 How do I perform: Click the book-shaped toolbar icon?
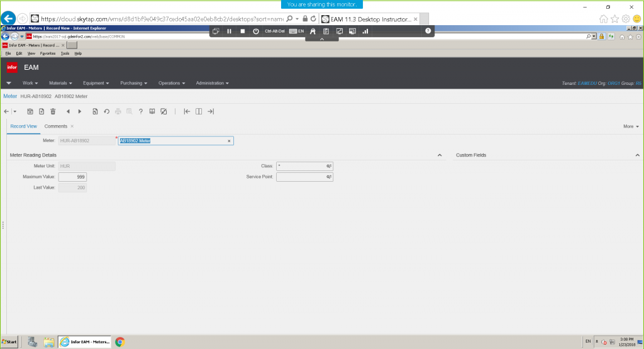[x=152, y=111]
